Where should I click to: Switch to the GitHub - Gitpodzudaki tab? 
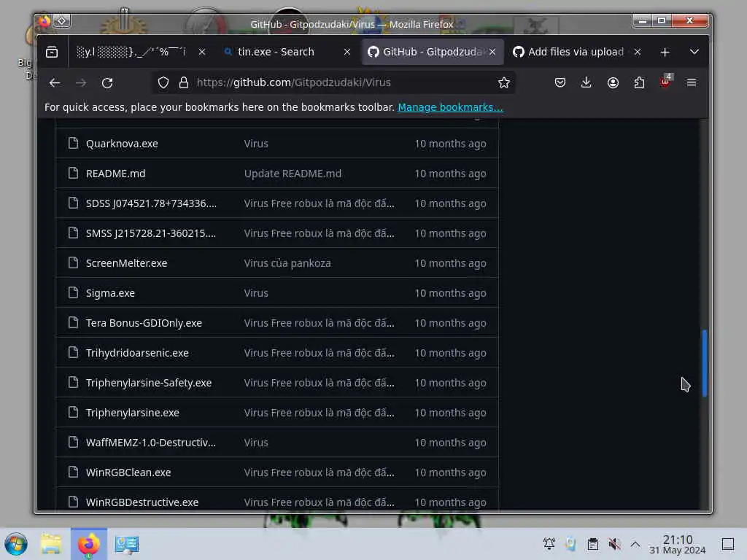(433, 52)
